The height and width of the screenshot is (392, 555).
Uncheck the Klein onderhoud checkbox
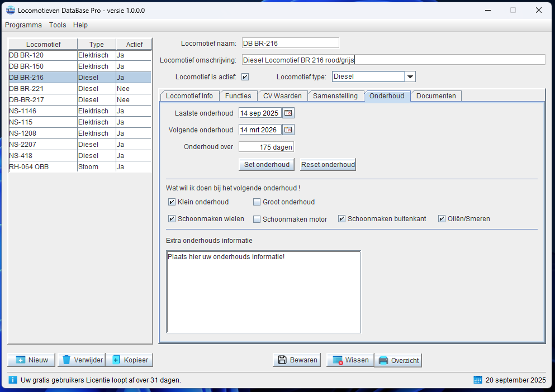tap(172, 202)
